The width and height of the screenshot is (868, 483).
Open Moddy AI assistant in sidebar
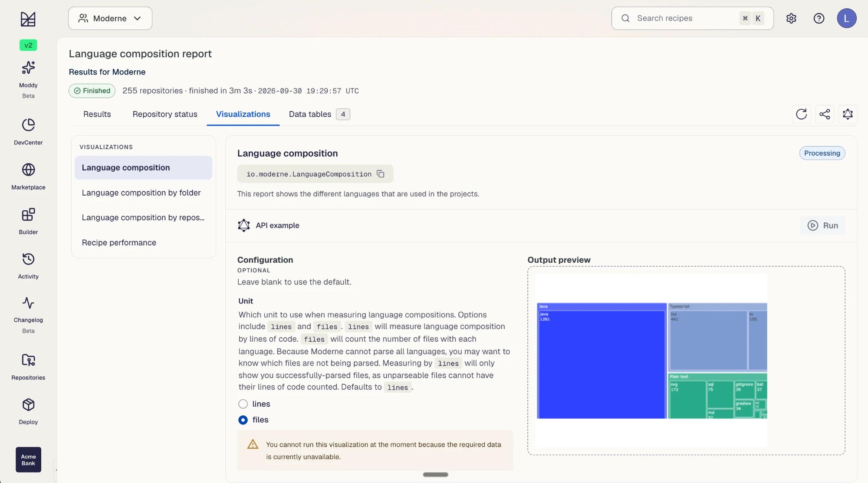[28, 79]
